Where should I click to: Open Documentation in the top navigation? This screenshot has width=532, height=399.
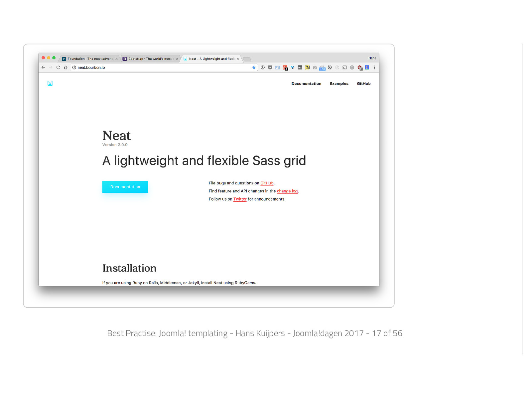click(306, 84)
